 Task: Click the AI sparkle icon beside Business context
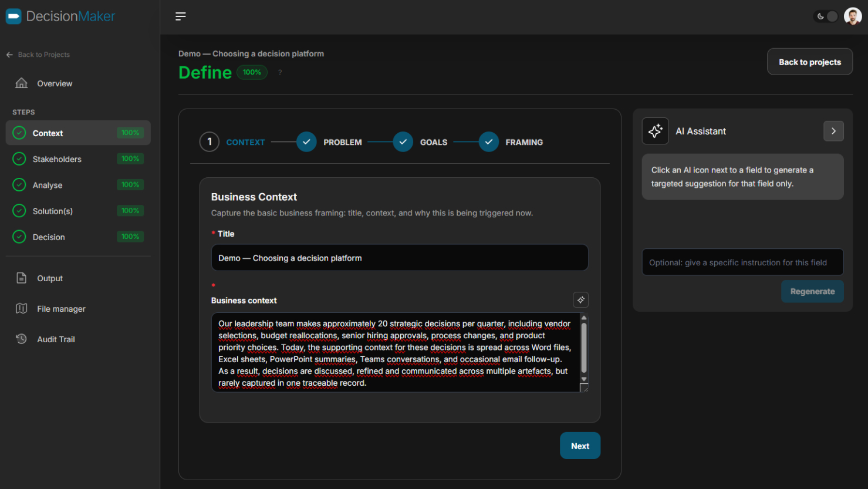(x=580, y=299)
